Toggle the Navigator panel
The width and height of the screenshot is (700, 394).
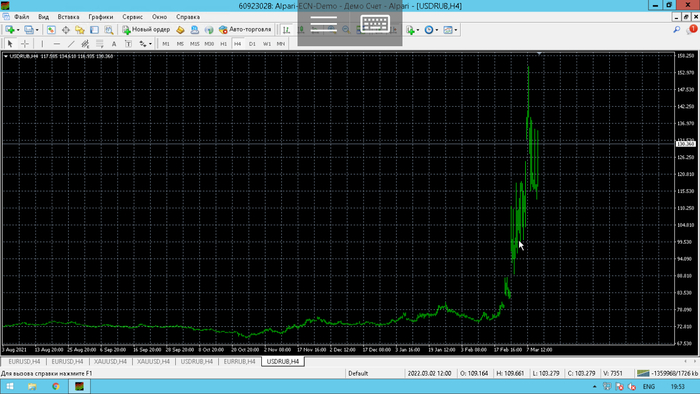point(80,30)
